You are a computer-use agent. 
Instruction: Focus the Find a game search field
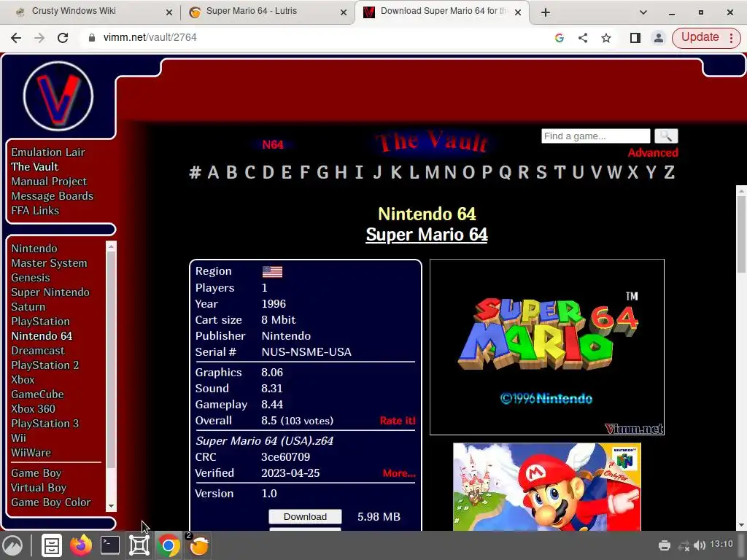pyautogui.click(x=595, y=136)
